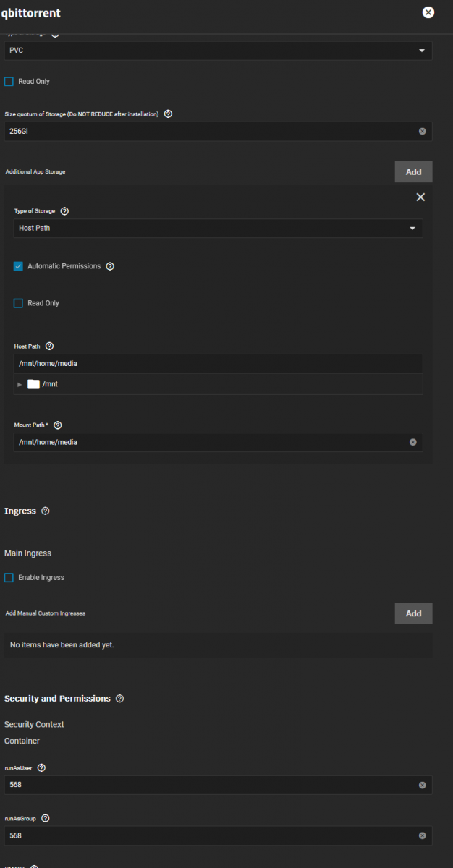Viewport: 453px width, 868px height.
Task: Click the Mount Path input field
Action: pos(219,442)
